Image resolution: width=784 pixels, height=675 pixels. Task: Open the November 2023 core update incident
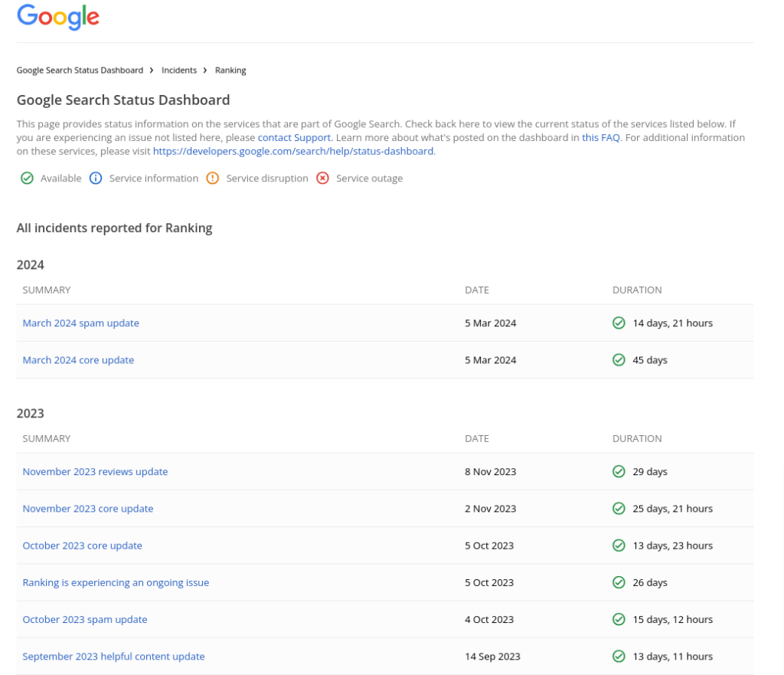pyautogui.click(x=87, y=508)
